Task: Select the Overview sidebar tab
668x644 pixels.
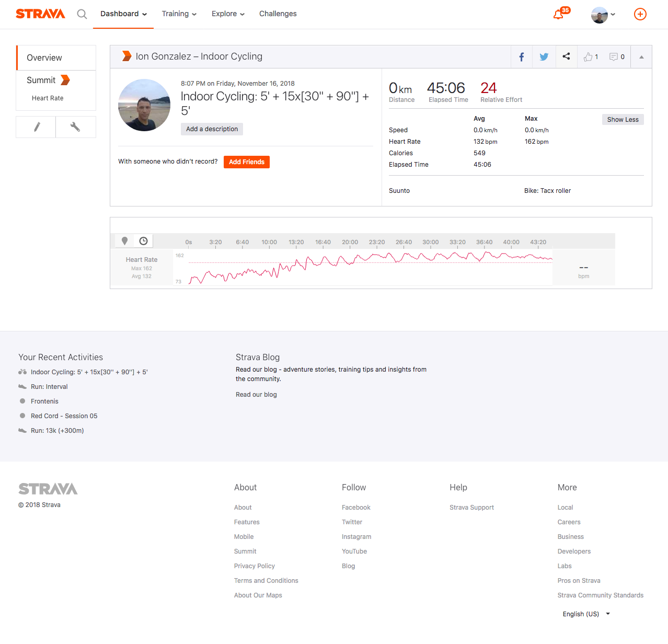Action: [56, 57]
